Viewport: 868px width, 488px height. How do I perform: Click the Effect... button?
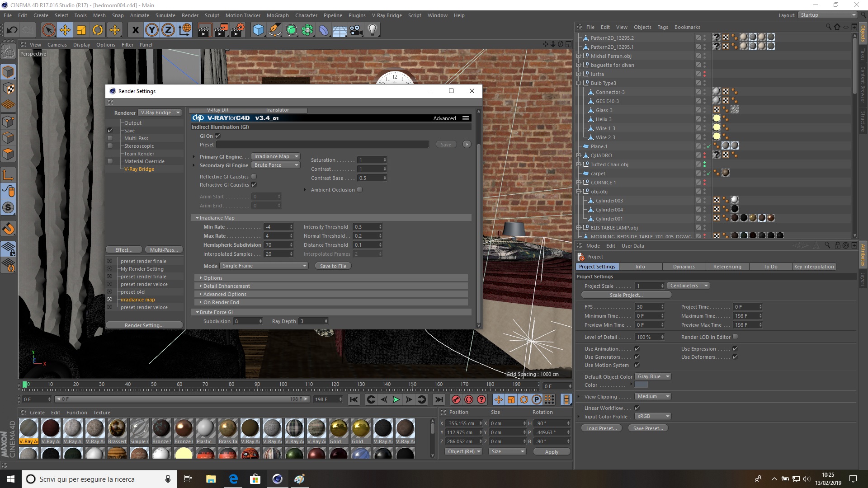pos(124,250)
